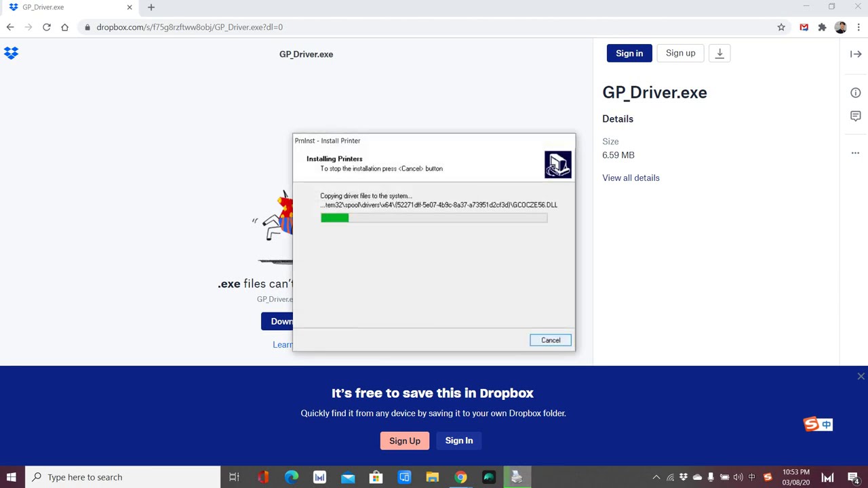Open Task View on the taskbar

click(234, 477)
